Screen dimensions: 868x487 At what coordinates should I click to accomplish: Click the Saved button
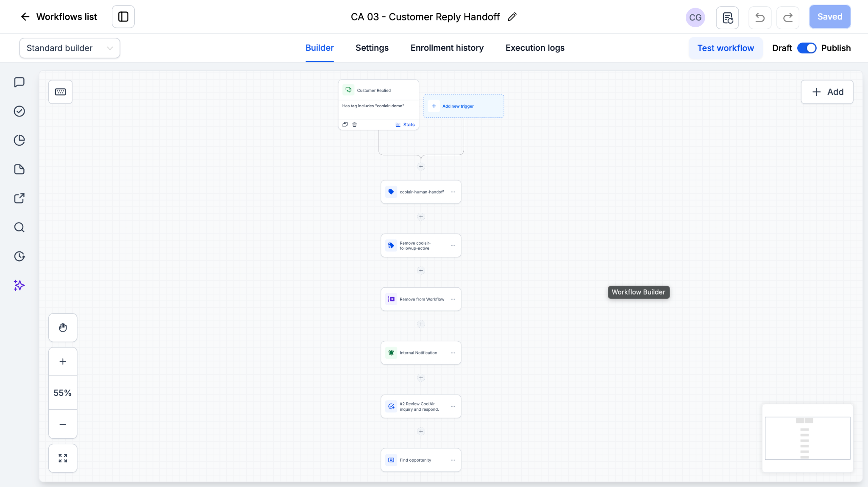(830, 17)
